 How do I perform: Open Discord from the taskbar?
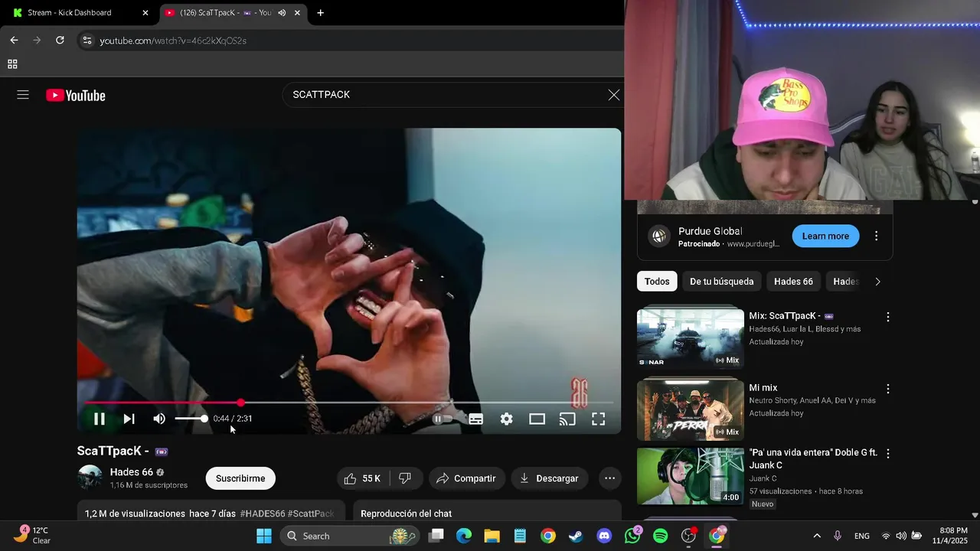tap(604, 536)
